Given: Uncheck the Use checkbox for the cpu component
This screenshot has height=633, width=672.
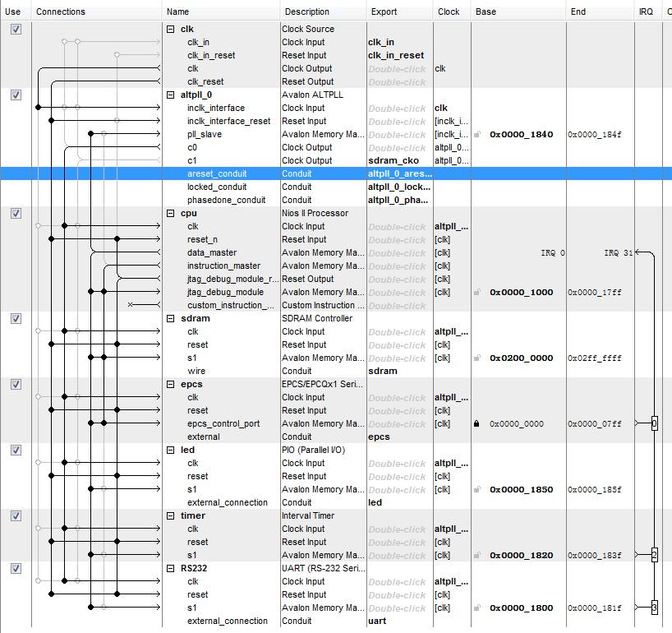Looking at the screenshot, I should (x=16, y=214).
